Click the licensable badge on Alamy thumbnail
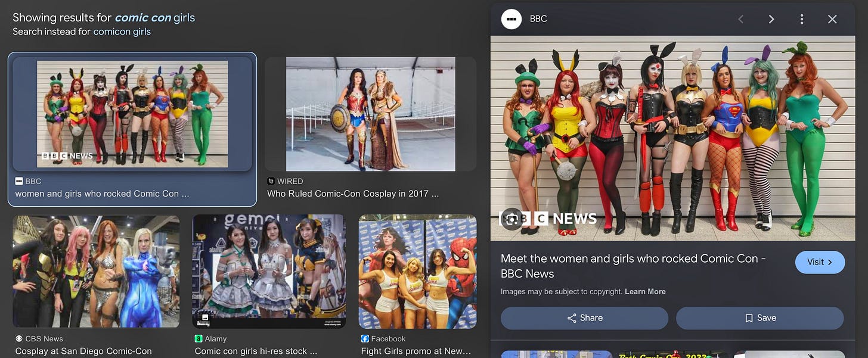Image resolution: width=868 pixels, height=358 pixels. (x=204, y=317)
